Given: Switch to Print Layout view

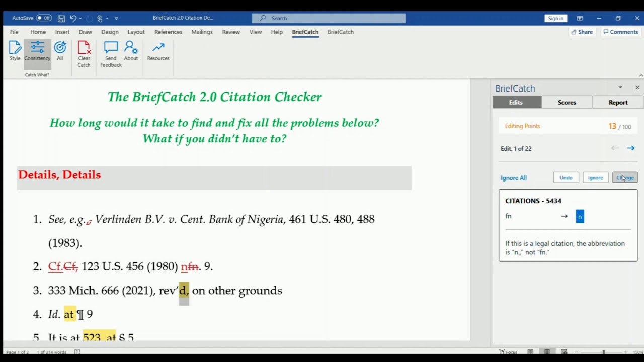Looking at the screenshot, I should click(547, 352).
